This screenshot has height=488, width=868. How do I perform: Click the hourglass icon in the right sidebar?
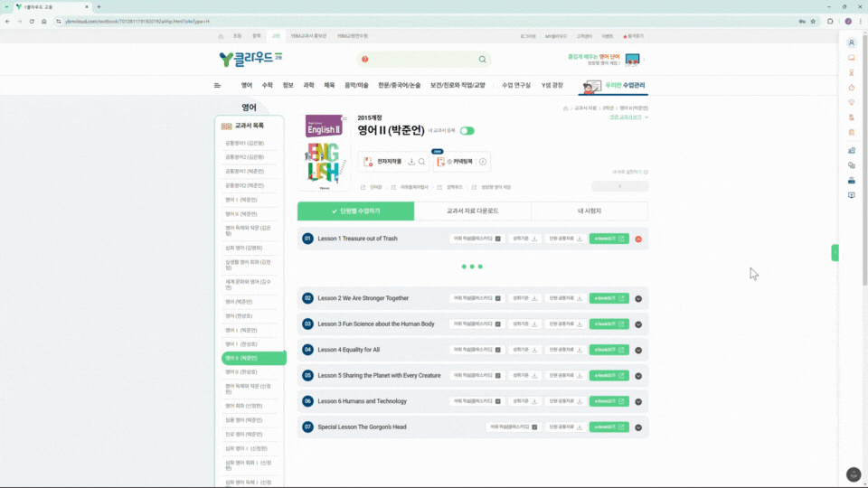pyautogui.click(x=852, y=72)
